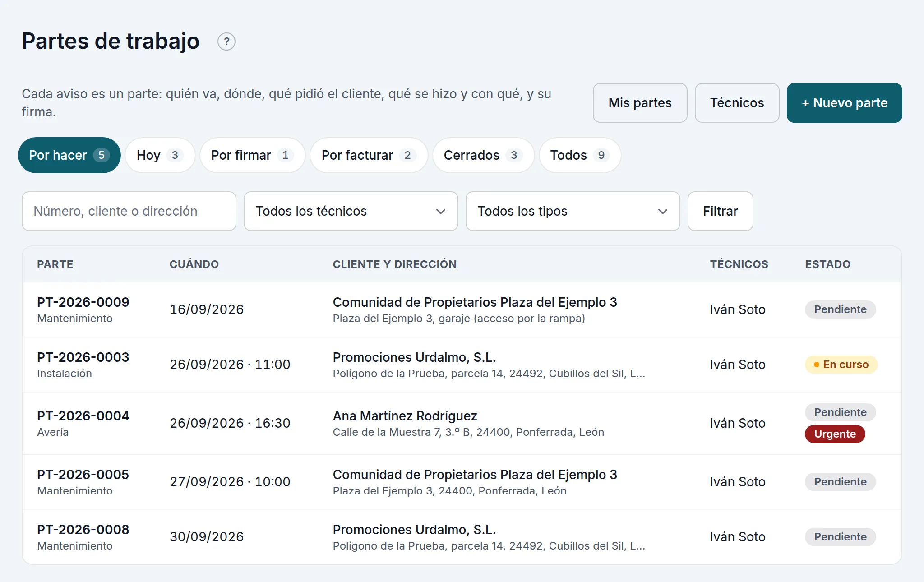Open parte PT-2026-0004

coord(83,416)
